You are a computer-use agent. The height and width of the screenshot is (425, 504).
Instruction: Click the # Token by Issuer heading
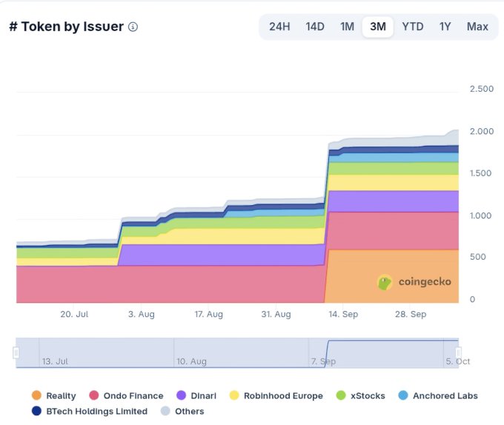66,27
